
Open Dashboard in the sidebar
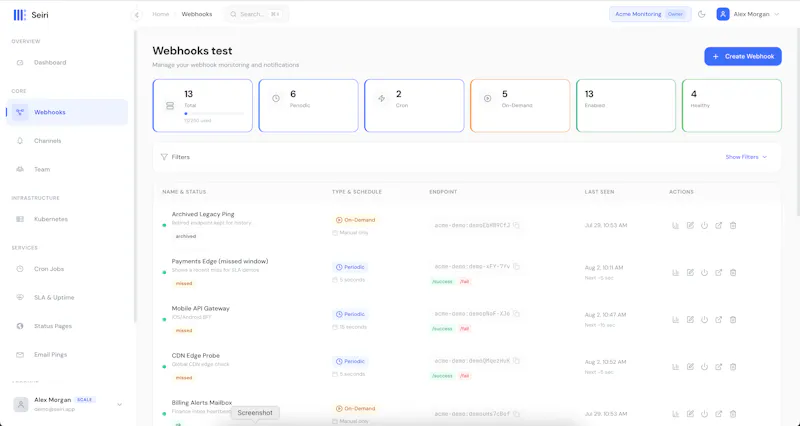click(x=50, y=63)
